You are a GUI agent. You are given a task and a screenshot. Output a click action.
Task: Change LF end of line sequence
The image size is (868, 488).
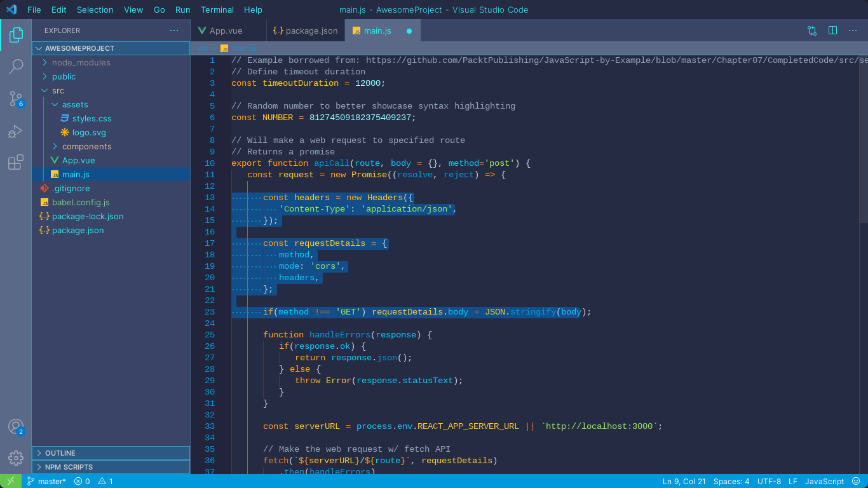point(793,481)
